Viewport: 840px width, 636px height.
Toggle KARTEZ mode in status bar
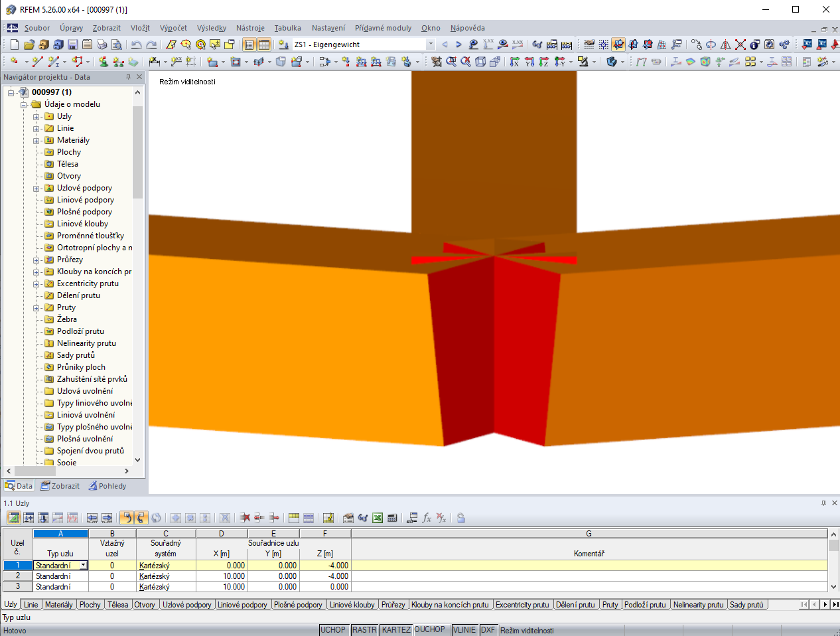tap(396, 630)
